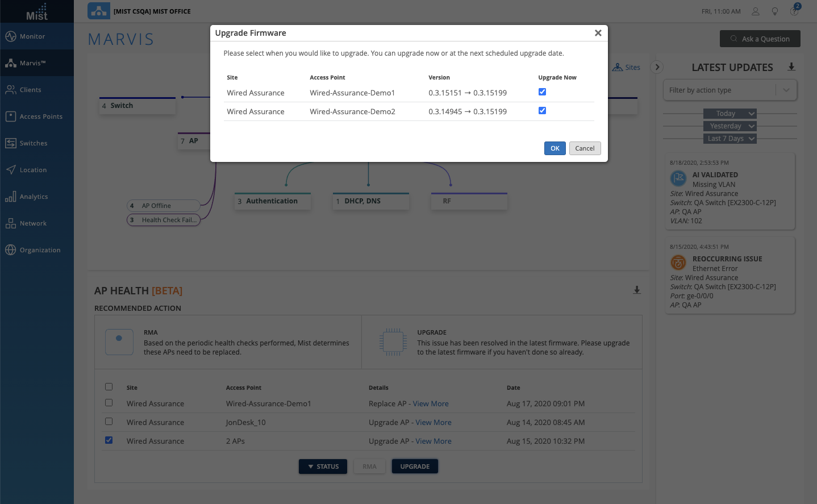
Task: Open View More for Replace AP
Action: [x=431, y=403]
